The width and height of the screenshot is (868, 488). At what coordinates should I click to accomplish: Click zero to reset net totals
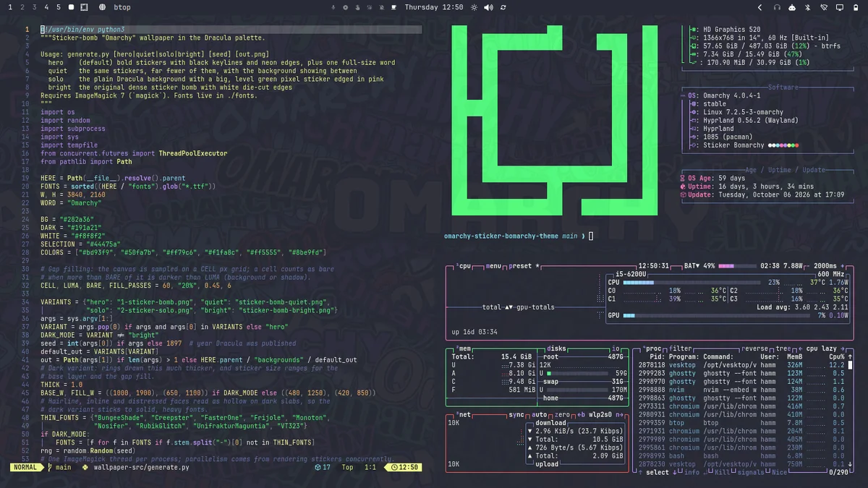(563, 415)
